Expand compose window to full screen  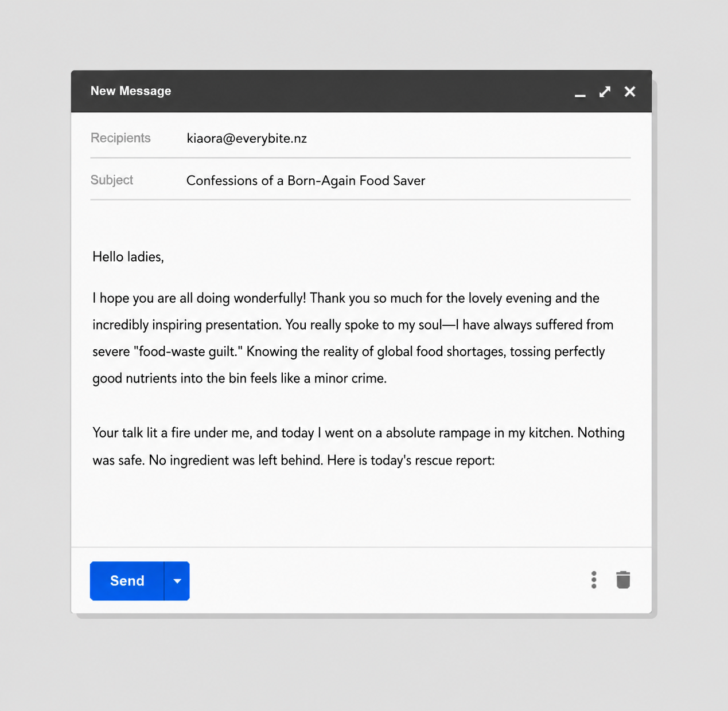point(605,92)
